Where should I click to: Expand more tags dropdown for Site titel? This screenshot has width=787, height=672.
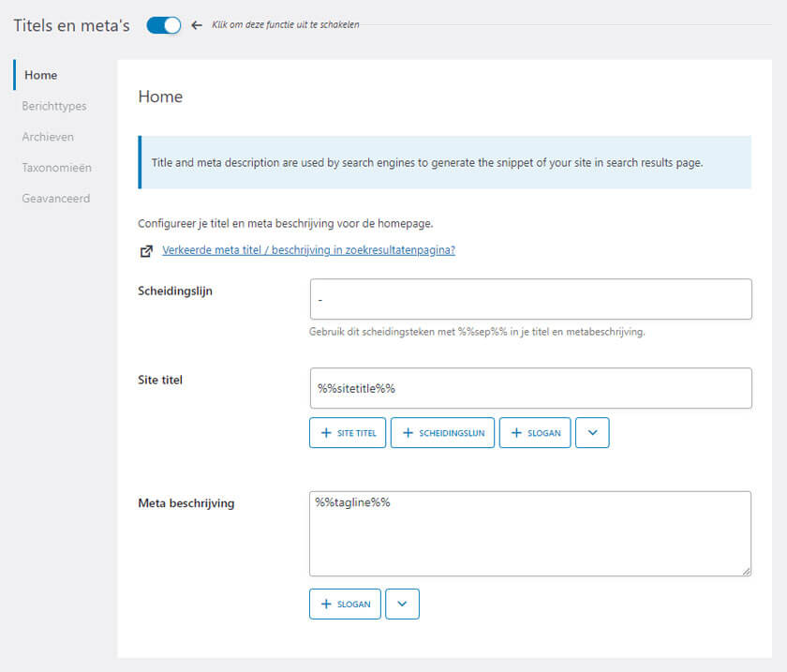point(592,433)
